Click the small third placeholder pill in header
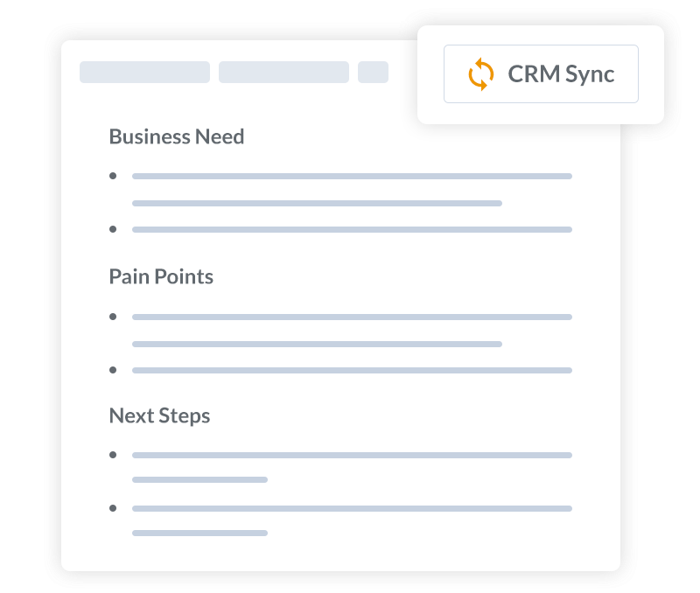Image resolution: width=700 pixels, height=593 pixels. coord(373,73)
